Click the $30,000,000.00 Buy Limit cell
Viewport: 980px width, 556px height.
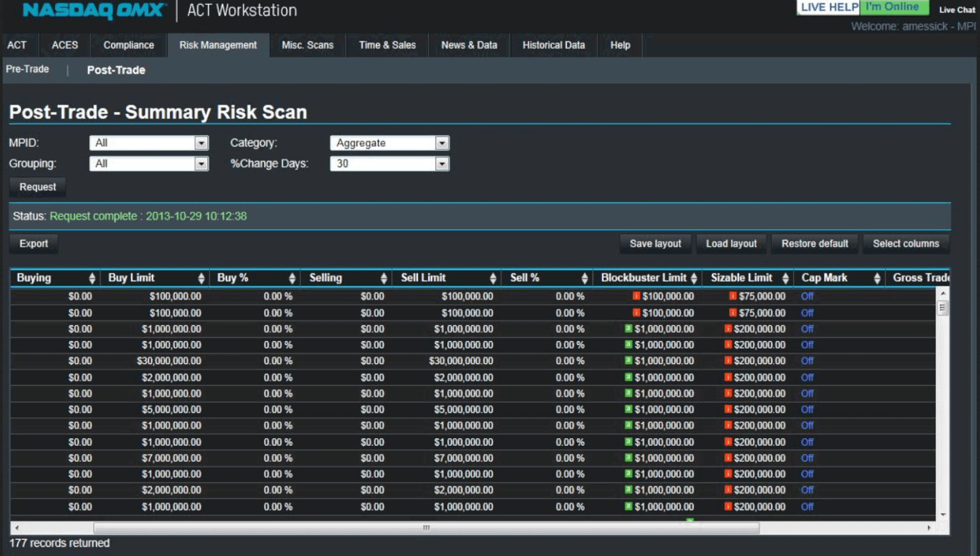[155, 361]
